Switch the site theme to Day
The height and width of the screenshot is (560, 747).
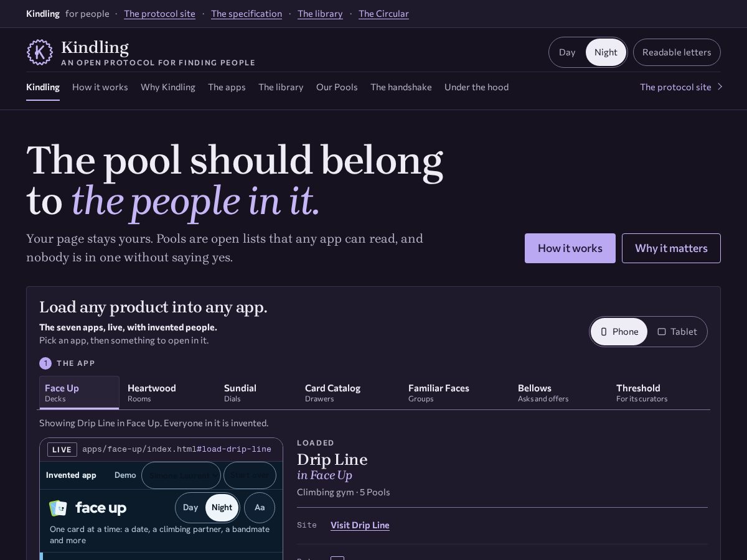pos(567,52)
